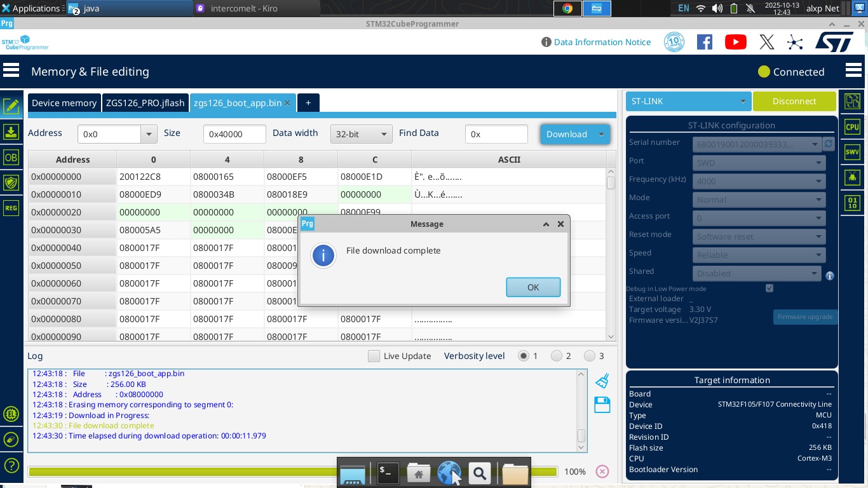
Task: Open the fault analyzer bug icon
Action: click(x=852, y=177)
